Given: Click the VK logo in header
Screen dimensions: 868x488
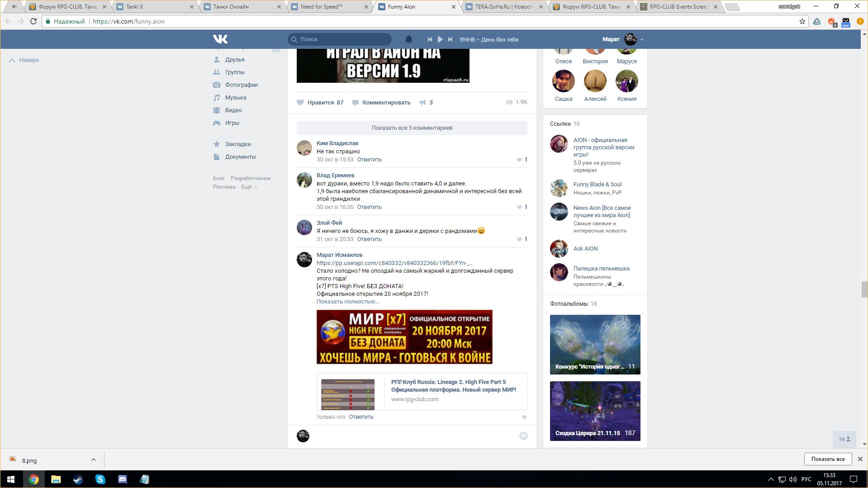Looking at the screenshot, I should [220, 39].
